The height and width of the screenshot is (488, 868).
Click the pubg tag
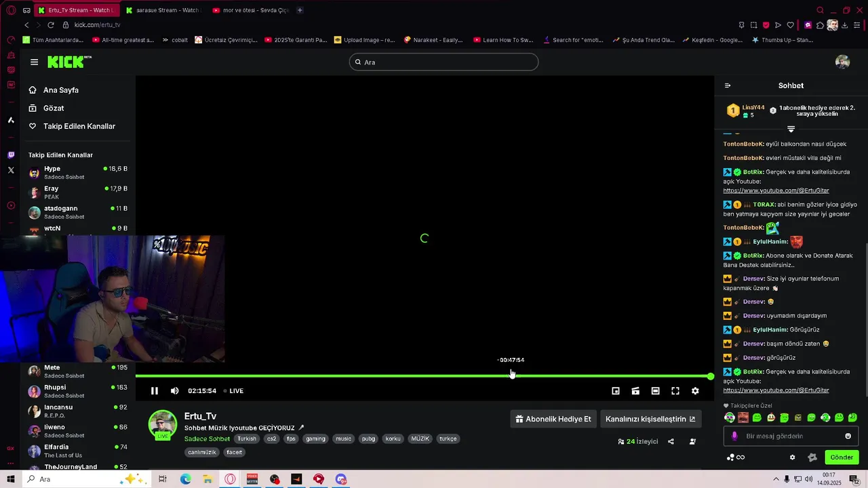(368, 439)
